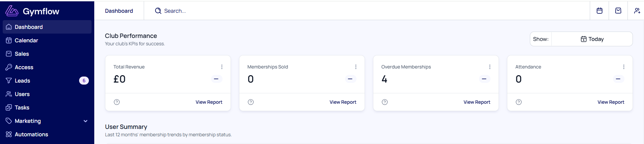This screenshot has height=144, width=644.
Task: View Report for Attendance
Action: coord(611,102)
